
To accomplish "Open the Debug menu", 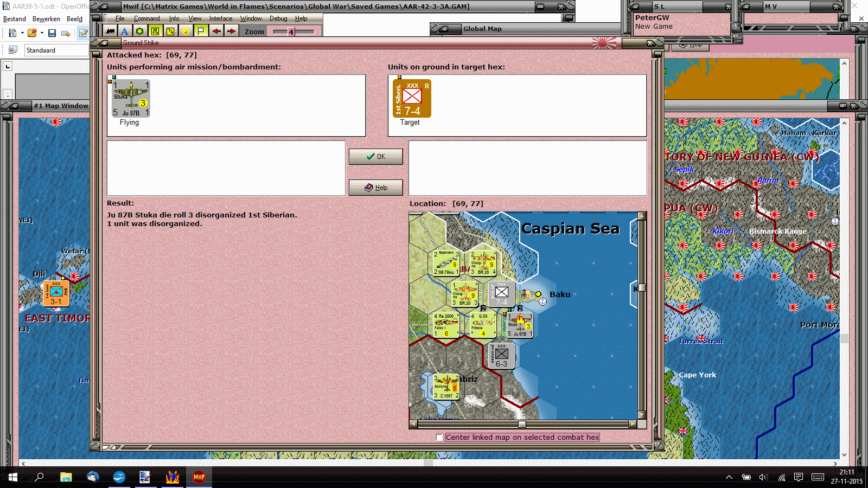I will [x=278, y=18].
